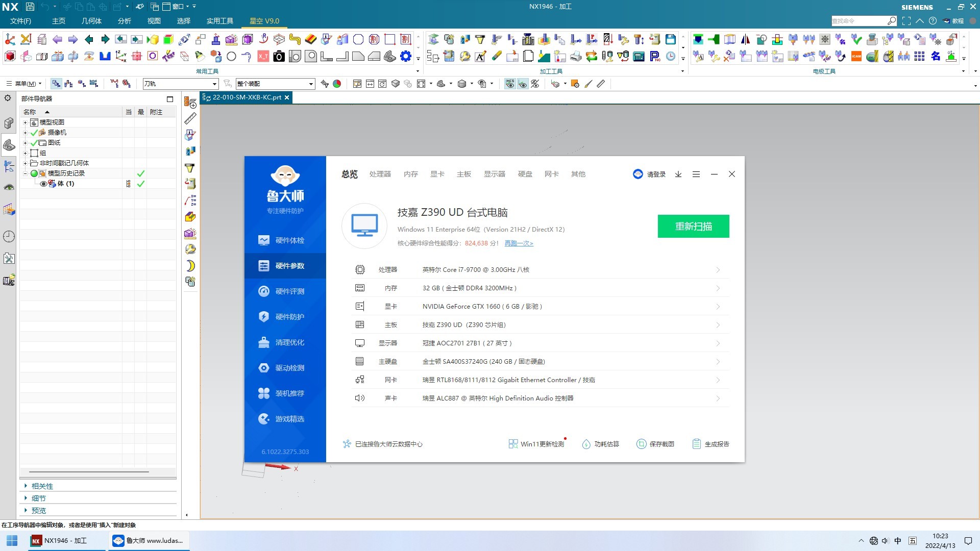Toggle the crossed-out eye hide button

(535, 84)
